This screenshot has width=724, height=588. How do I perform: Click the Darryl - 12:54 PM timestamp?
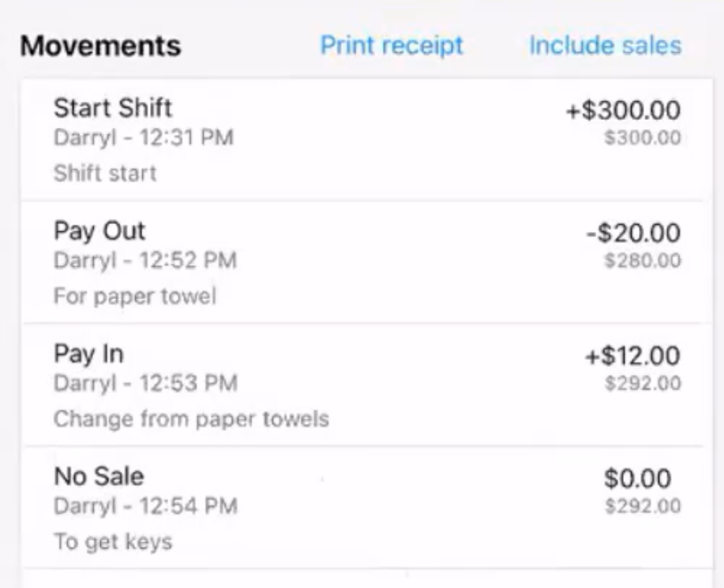pyautogui.click(x=145, y=506)
